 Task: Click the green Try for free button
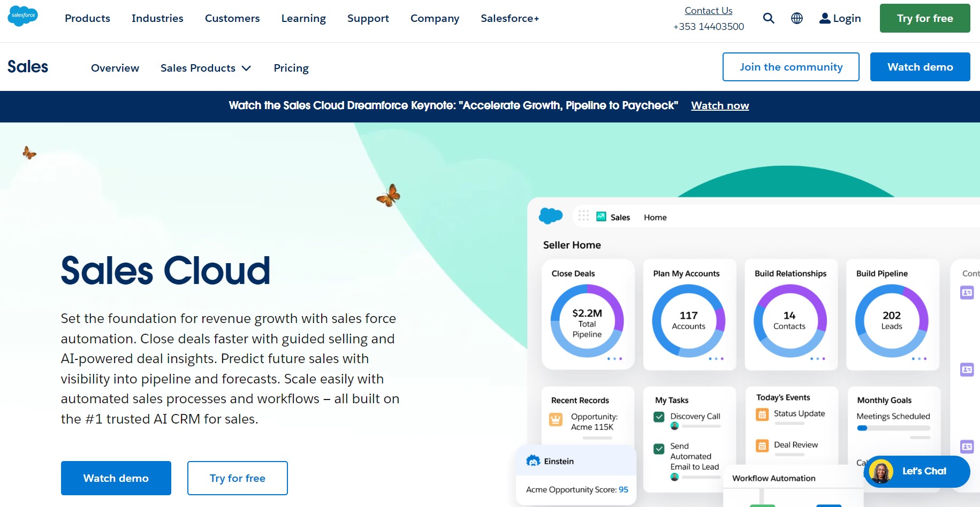tap(925, 18)
